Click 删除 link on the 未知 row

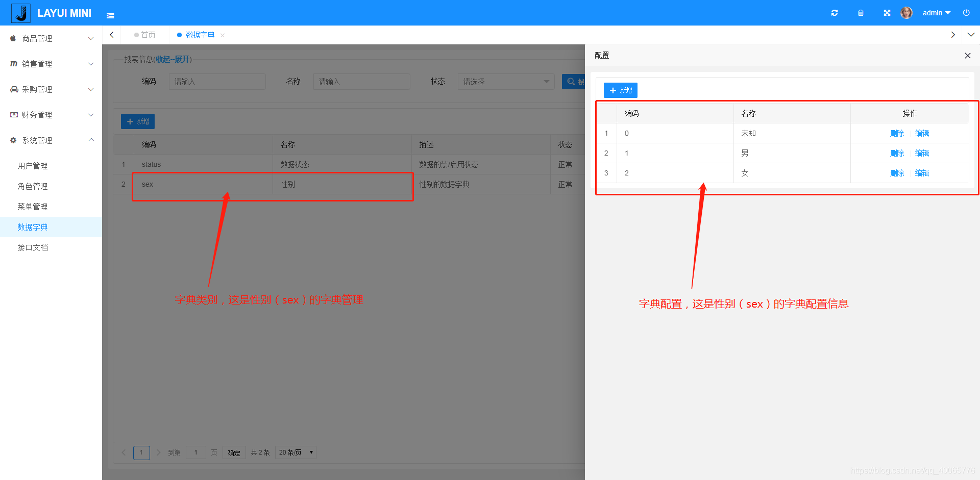[x=897, y=133]
